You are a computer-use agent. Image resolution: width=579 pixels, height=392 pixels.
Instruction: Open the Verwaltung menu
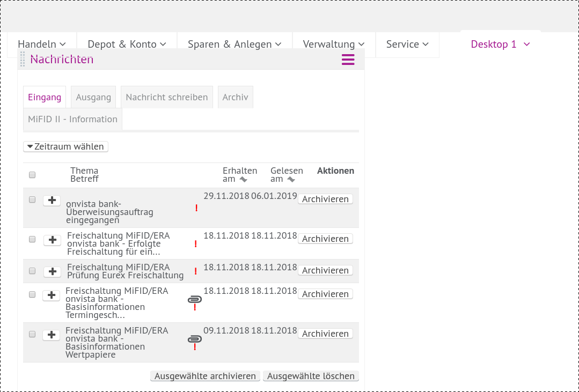(x=334, y=45)
